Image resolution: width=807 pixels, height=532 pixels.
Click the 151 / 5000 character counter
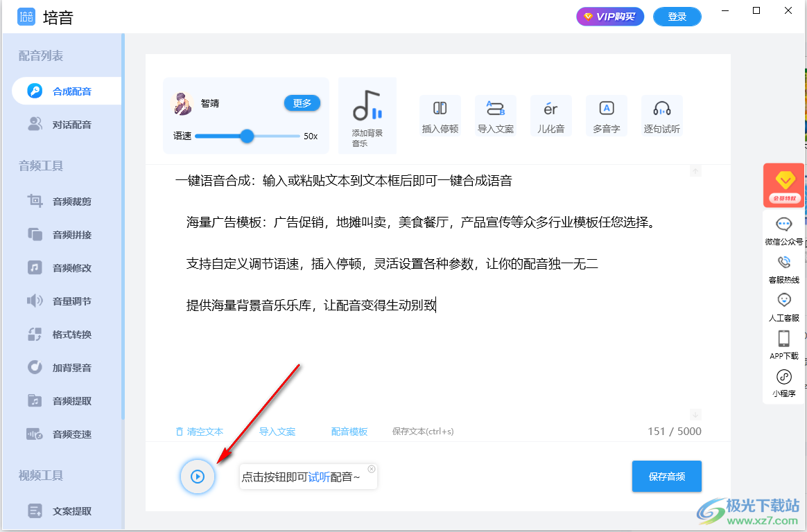click(x=674, y=432)
